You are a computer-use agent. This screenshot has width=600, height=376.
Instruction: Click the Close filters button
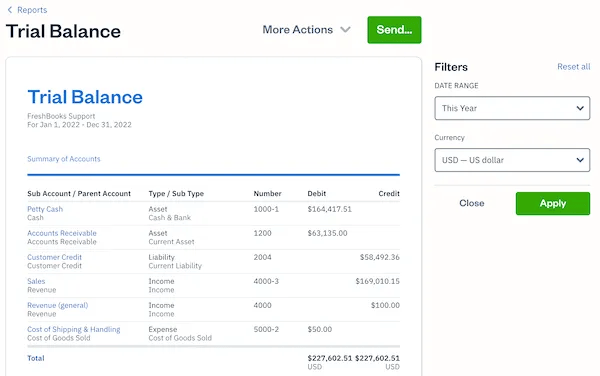pos(471,203)
